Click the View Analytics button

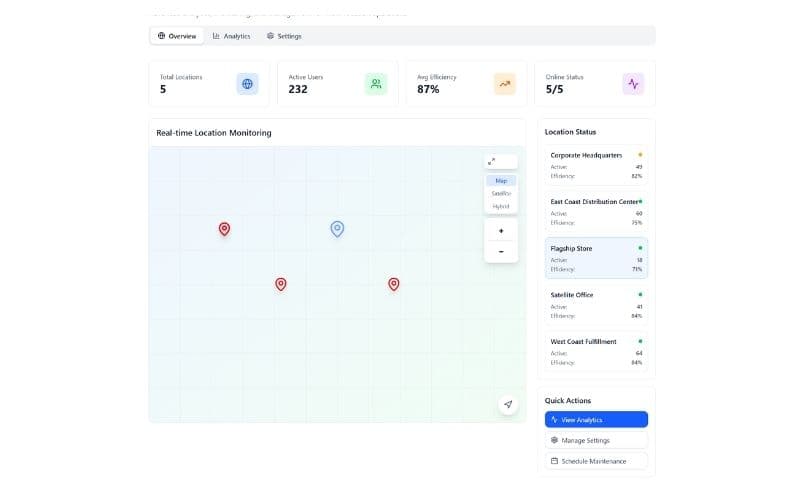(596, 420)
